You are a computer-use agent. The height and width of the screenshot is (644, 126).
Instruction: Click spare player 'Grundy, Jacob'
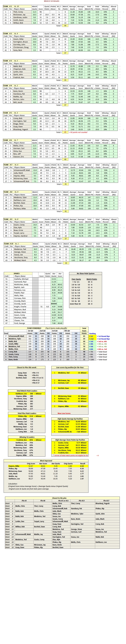[20, 304]
